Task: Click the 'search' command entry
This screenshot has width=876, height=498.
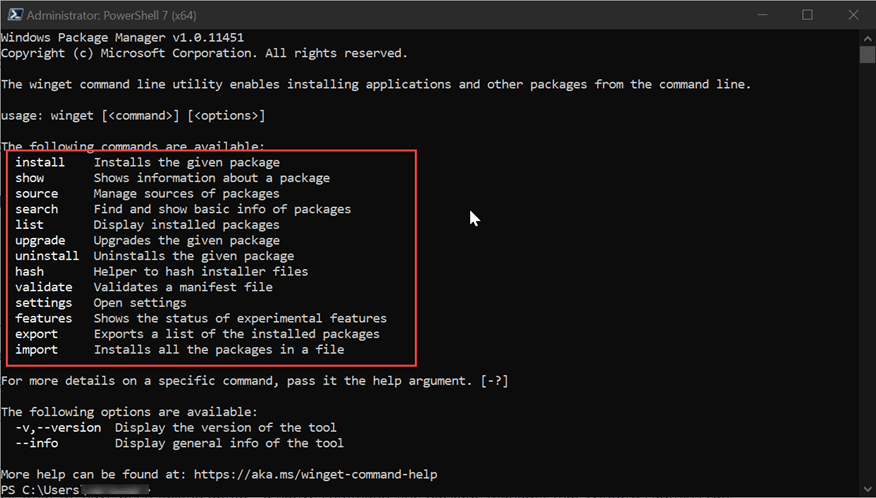Action: coord(37,209)
